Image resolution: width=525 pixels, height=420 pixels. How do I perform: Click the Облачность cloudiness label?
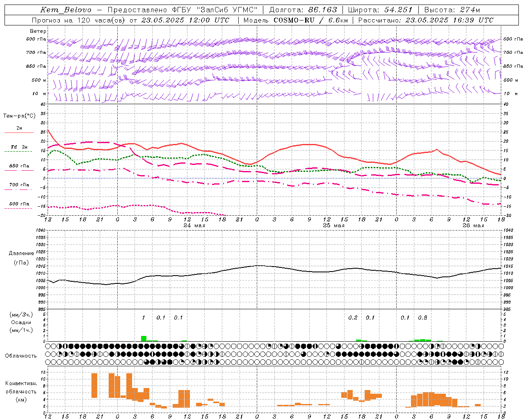point(21,356)
